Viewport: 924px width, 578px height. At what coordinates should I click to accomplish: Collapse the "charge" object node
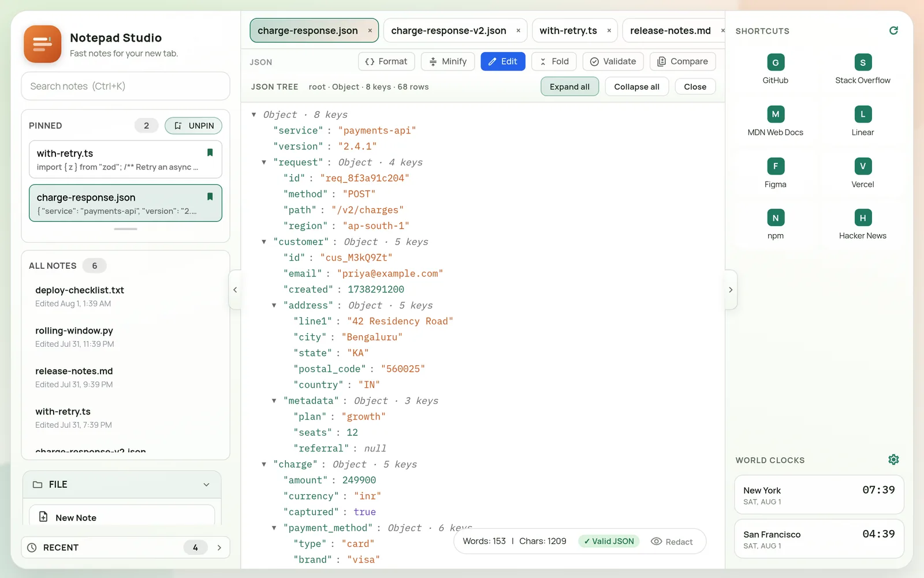(x=264, y=464)
